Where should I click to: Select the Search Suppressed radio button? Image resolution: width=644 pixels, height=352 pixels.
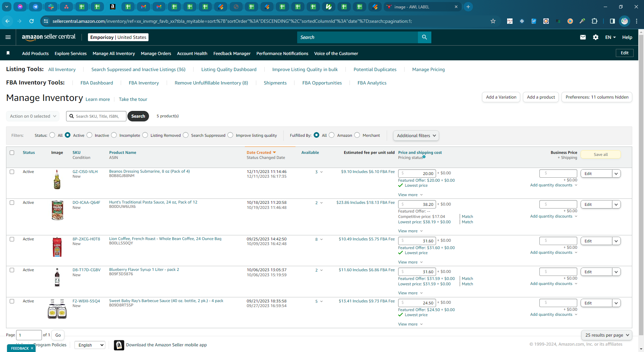pyautogui.click(x=185, y=135)
